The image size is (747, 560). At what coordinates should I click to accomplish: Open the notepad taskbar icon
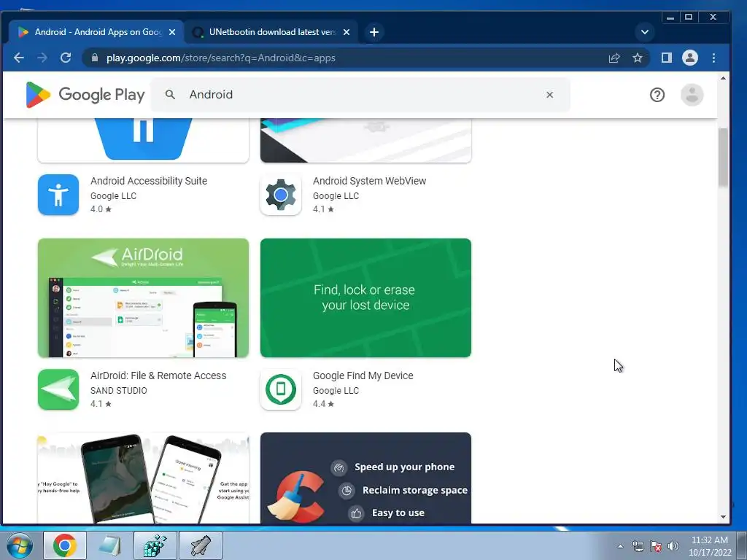[109, 545]
